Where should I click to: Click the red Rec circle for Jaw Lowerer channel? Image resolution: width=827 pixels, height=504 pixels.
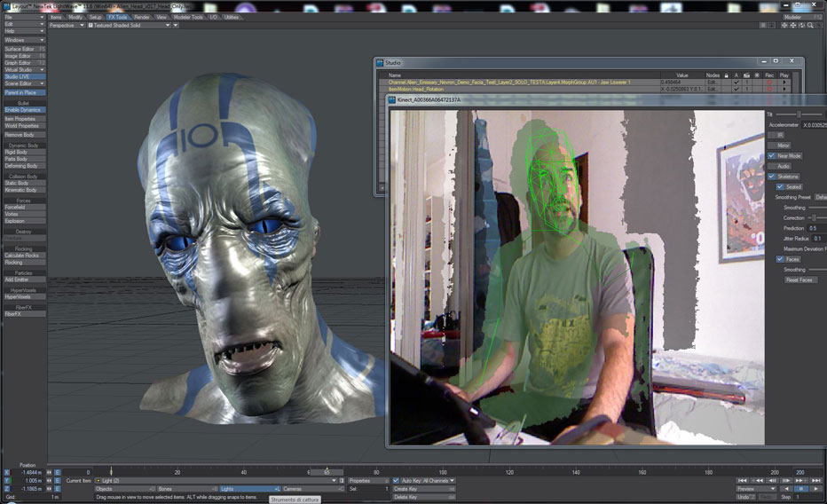click(769, 83)
